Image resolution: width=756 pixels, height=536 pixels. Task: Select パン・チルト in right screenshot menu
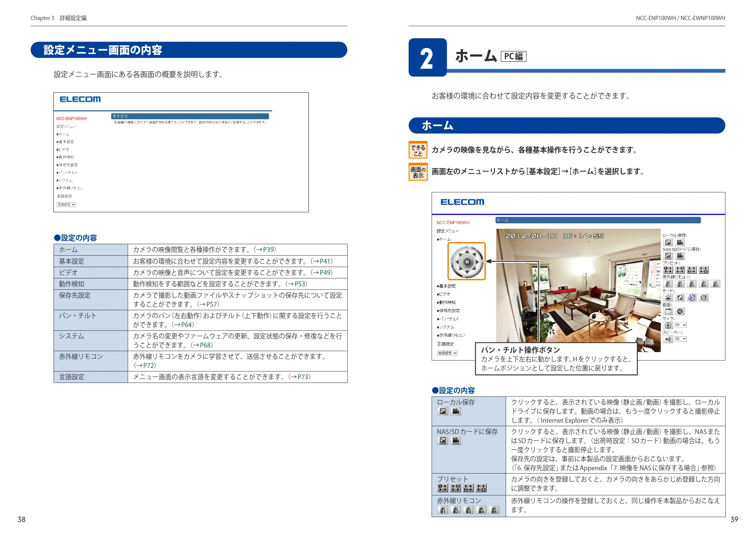click(448, 319)
